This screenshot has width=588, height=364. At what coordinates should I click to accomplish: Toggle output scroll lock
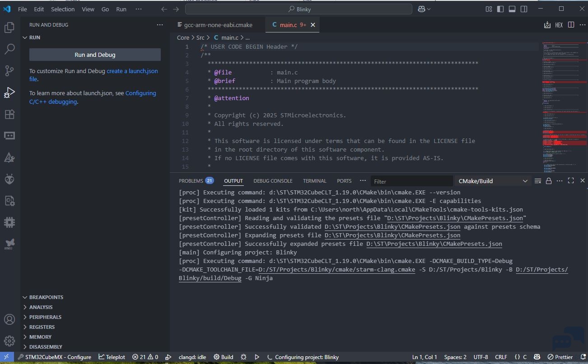pos(549,181)
